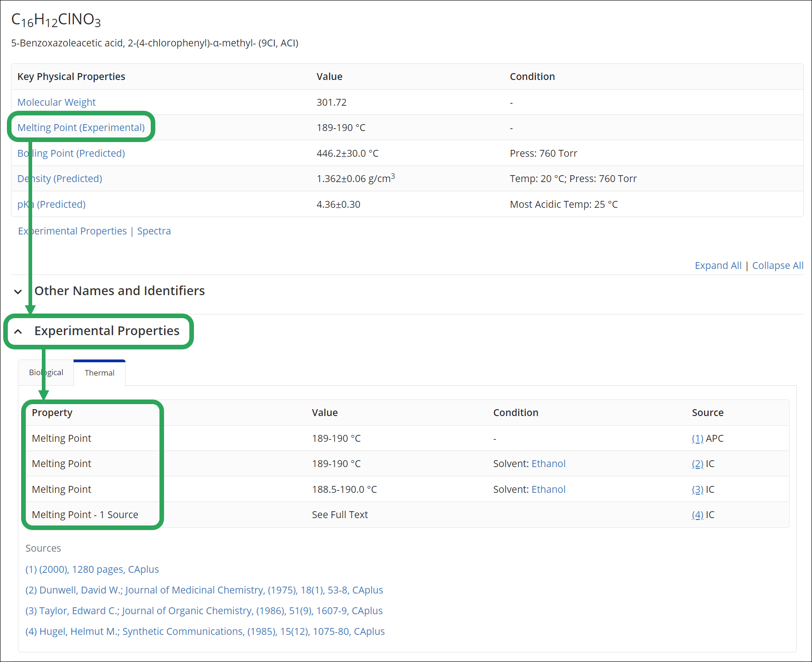The image size is (812, 662).
Task: Switch to the Biological tab
Action: click(x=46, y=372)
